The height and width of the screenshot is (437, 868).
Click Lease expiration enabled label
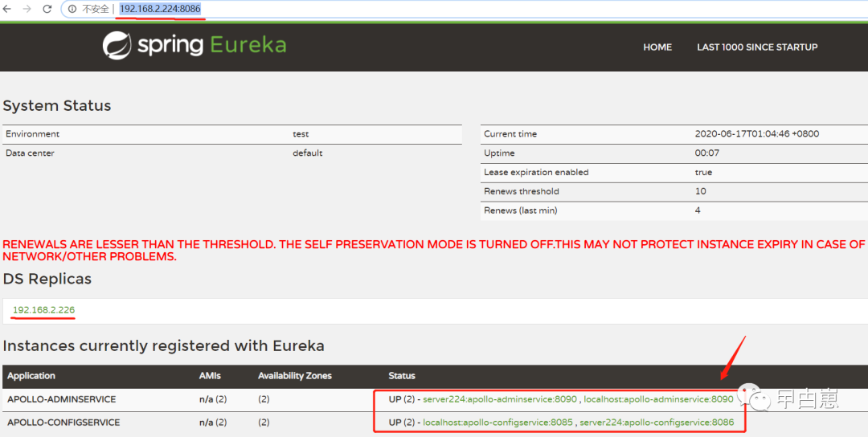pos(536,172)
